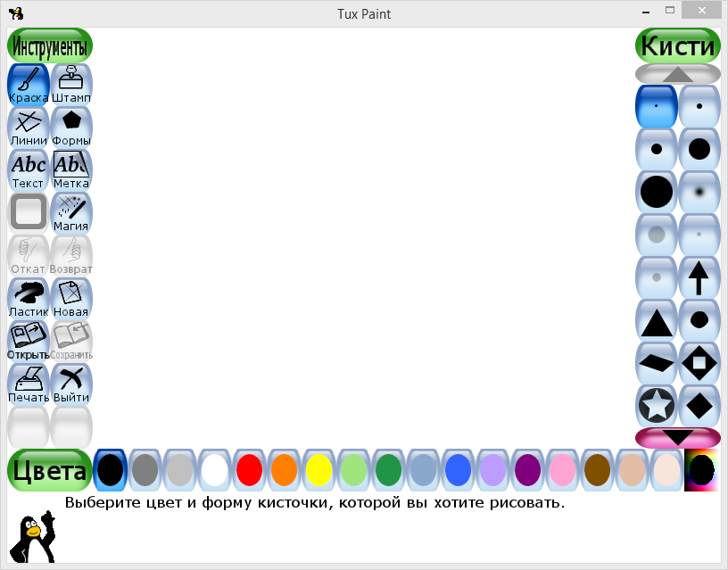Pick the yellow color
This screenshot has height=570, width=728.
(x=319, y=470)
